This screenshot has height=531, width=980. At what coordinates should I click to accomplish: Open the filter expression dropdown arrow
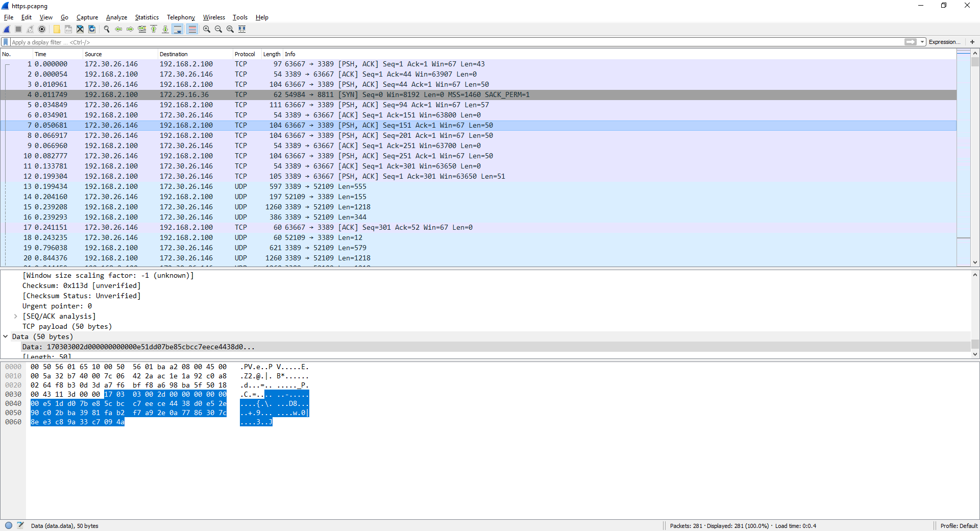pyautogui.click(x=922, y=42)
